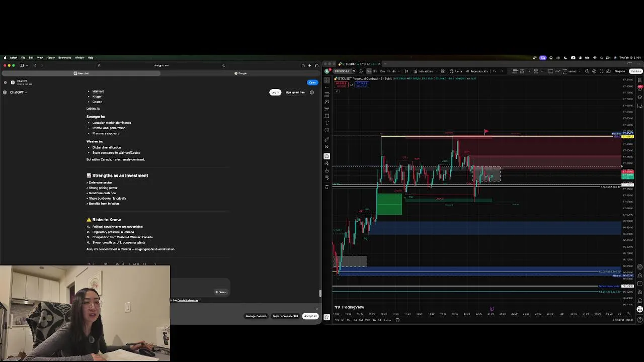Expand the ChatGPT model dropdown
The width and height of the screenshot is (644, 362).
[x=19, y=93]
